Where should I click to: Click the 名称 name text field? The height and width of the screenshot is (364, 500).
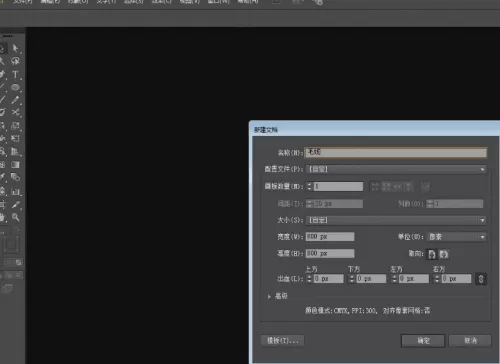point(396,152)
